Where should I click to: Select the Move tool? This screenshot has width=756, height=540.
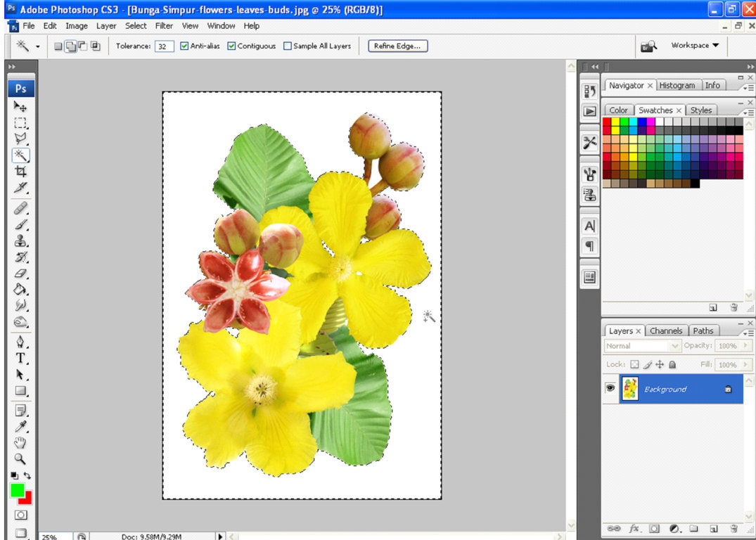pos(20,107)
